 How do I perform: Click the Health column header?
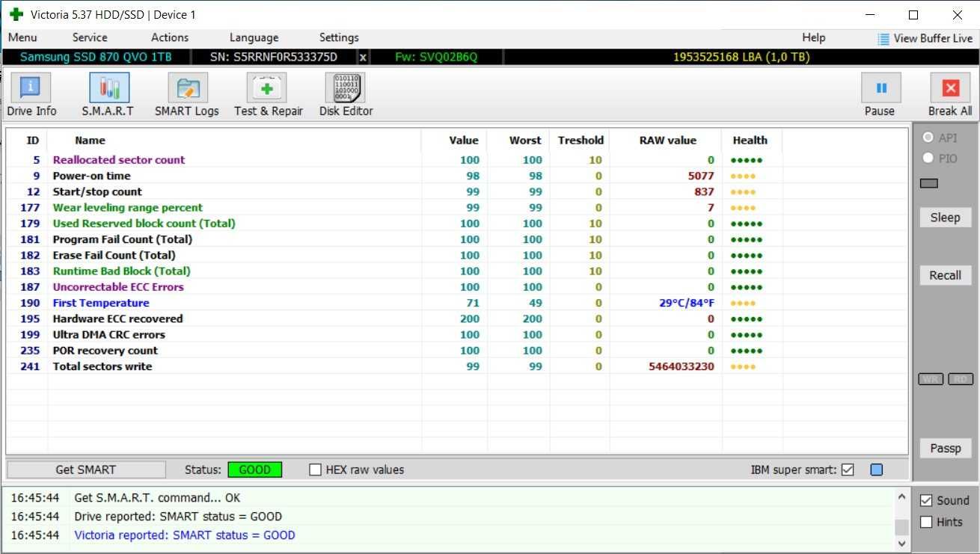pyautogui.click(x=750, y=141)
